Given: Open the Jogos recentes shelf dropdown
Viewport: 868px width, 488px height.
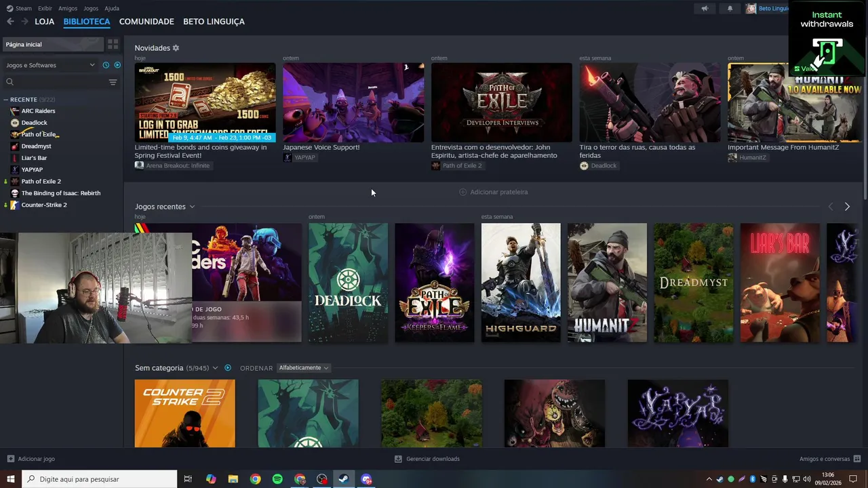Looking at the screenshot, I should (192, 207).
